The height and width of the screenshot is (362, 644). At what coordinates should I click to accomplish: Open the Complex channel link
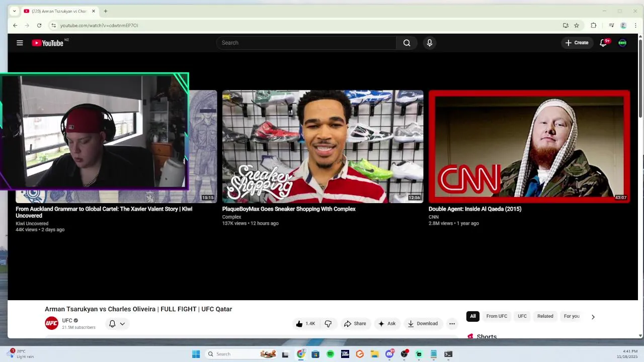click(232, 217)
